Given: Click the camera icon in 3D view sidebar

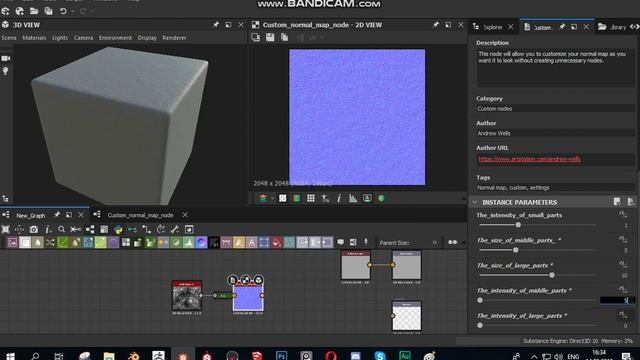Looking at the screenshot, I should (x=6, y=58).
